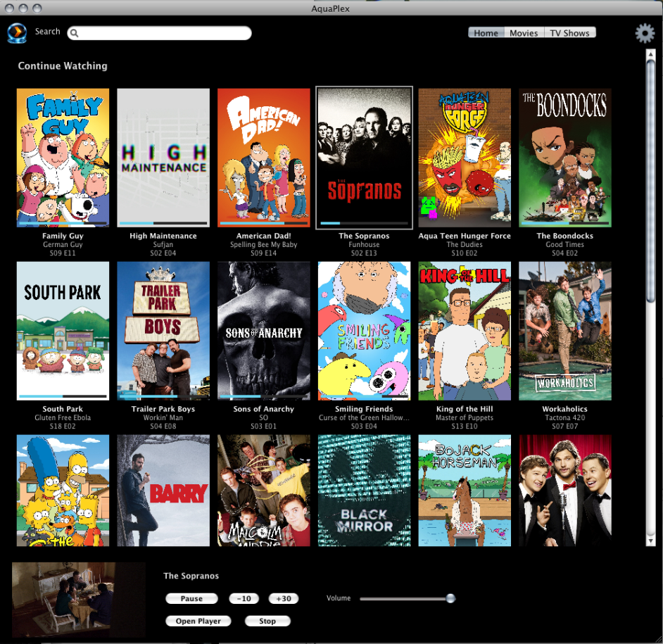The height and width of the screenshot is (644, 663).
Task: Open the Black Mirror poster
Action: (364, 491)
